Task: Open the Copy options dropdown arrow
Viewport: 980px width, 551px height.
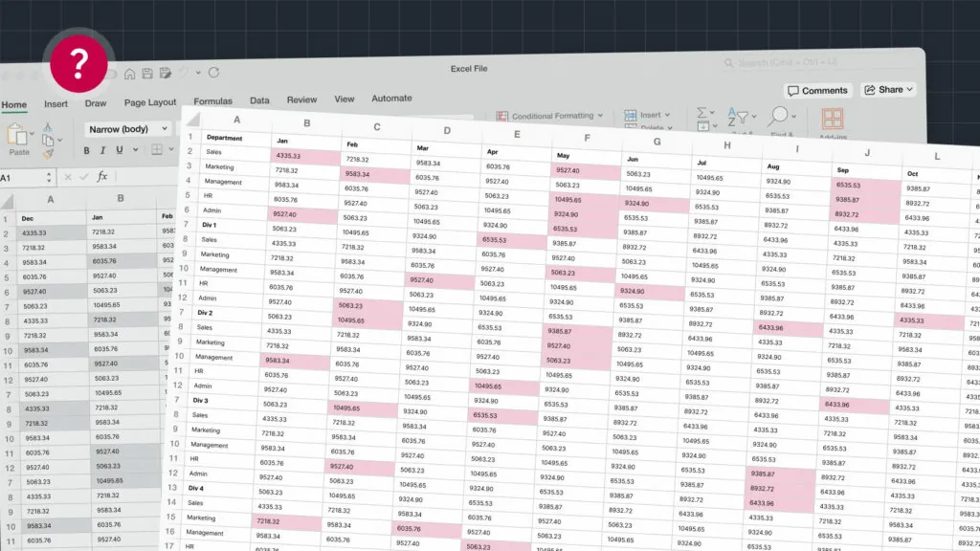Action: pyautogui.click(x=60, y=140)
